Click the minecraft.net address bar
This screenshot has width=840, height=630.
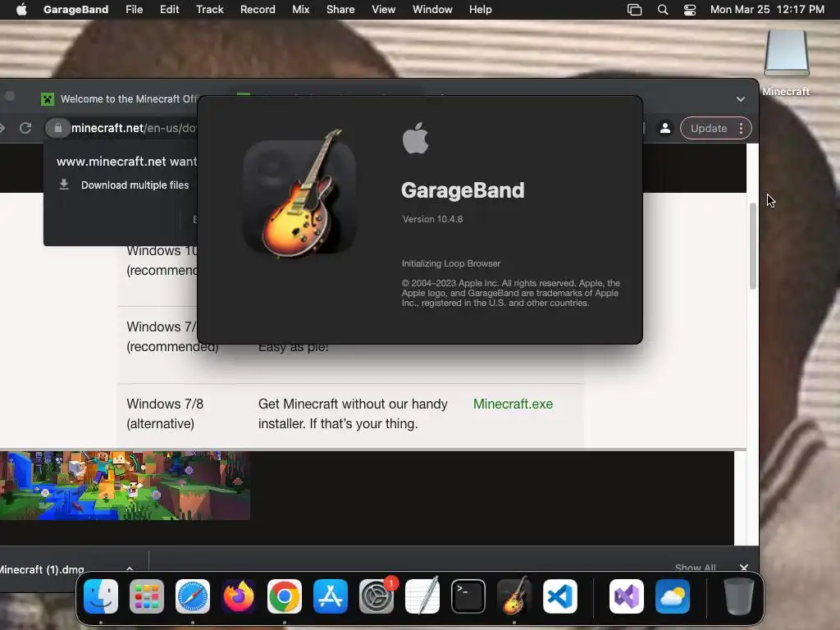(x=134, y=128)
